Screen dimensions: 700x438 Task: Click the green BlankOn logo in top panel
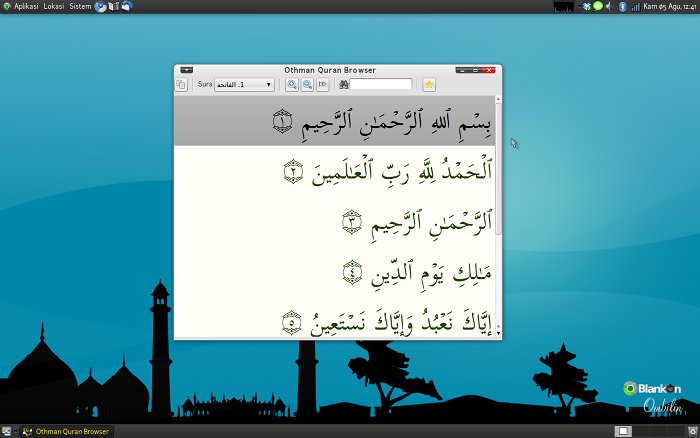click(6, 6)
